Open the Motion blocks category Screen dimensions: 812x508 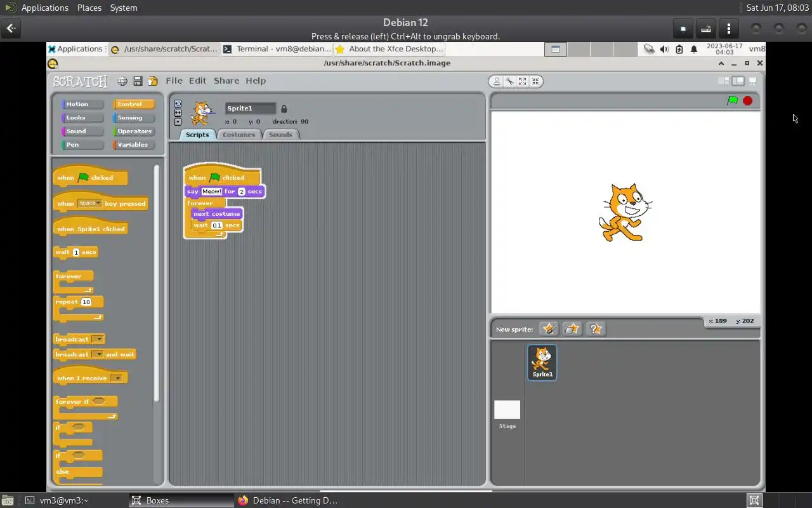click(82, 104)
